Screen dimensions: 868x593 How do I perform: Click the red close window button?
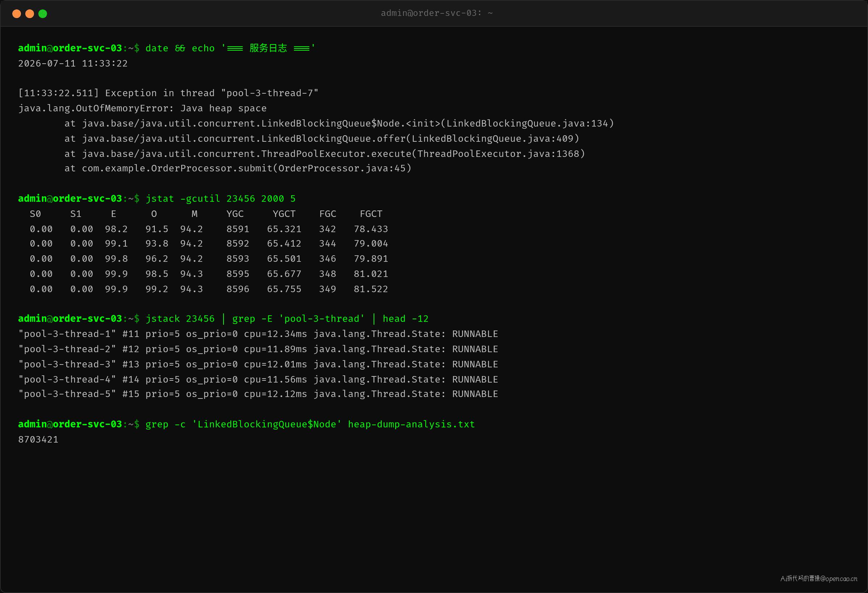point(16,14)
